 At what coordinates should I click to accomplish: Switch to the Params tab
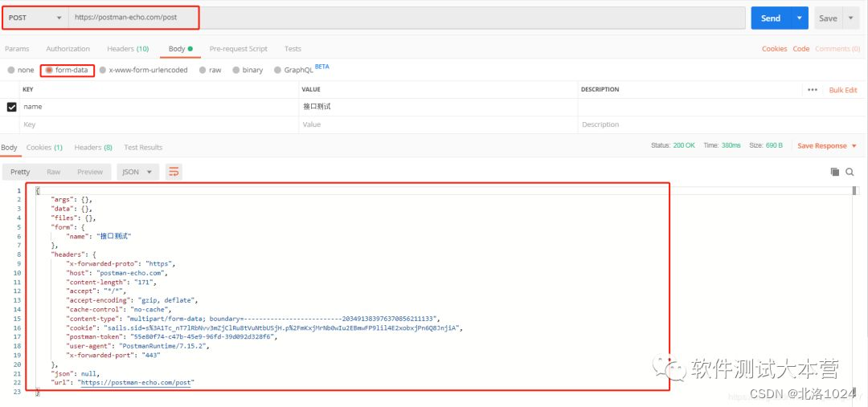point(17,49)
